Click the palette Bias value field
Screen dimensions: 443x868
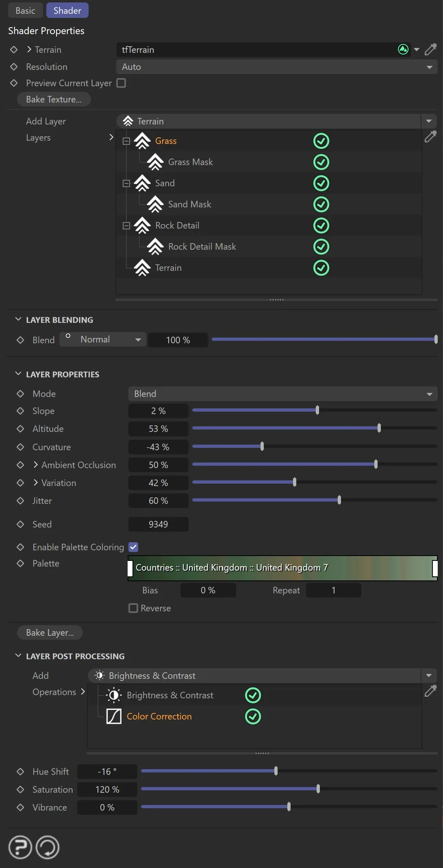pos(208,590)
